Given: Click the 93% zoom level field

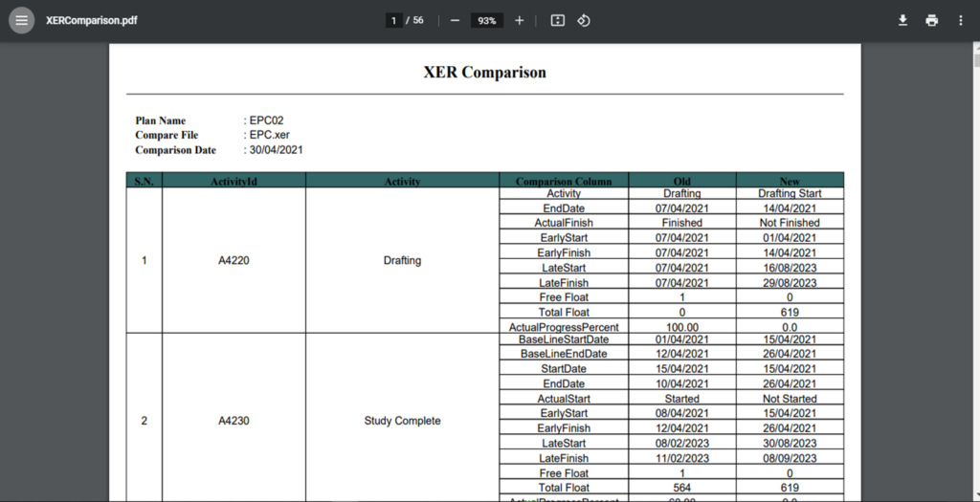Looking at the screenshot, I should (486, 20).
